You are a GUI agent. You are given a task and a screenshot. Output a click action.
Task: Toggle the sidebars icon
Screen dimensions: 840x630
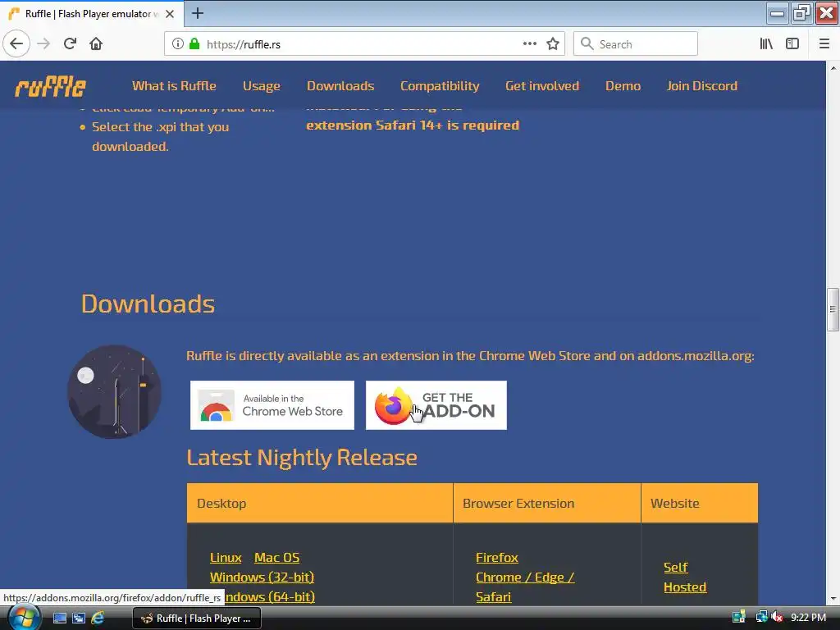(x=792, y=44)
